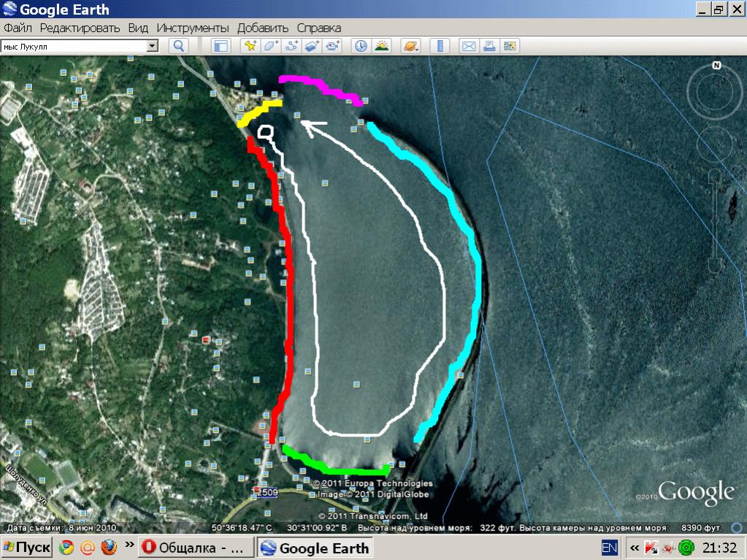
Task: Select the ruler measurement tool
Action: point(440,46)
